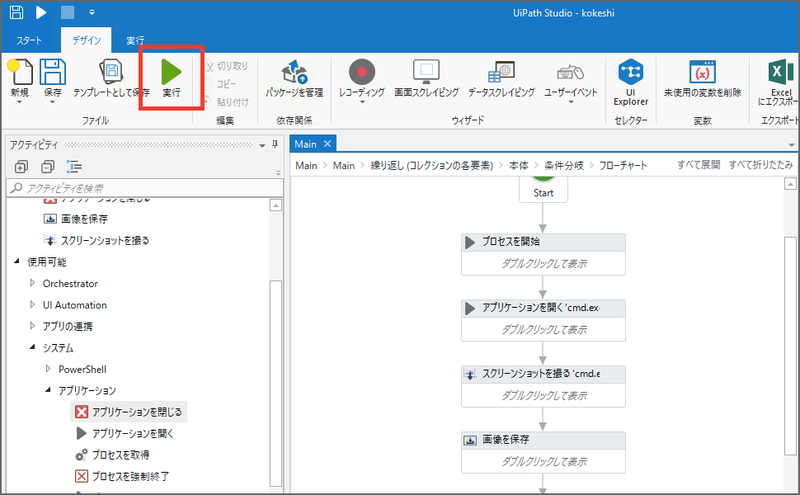The image size is (800, 495).
Task: Click the 条件分岐 breadcrumb
Action: pyautogui.click(x=564, y=165)
